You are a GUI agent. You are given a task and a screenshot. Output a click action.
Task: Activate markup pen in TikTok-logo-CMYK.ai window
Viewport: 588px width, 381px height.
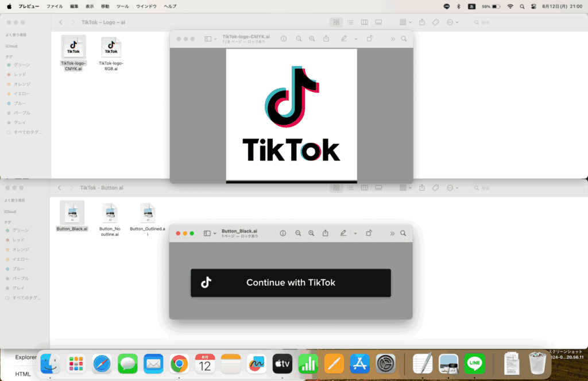[x=344, y=39]
